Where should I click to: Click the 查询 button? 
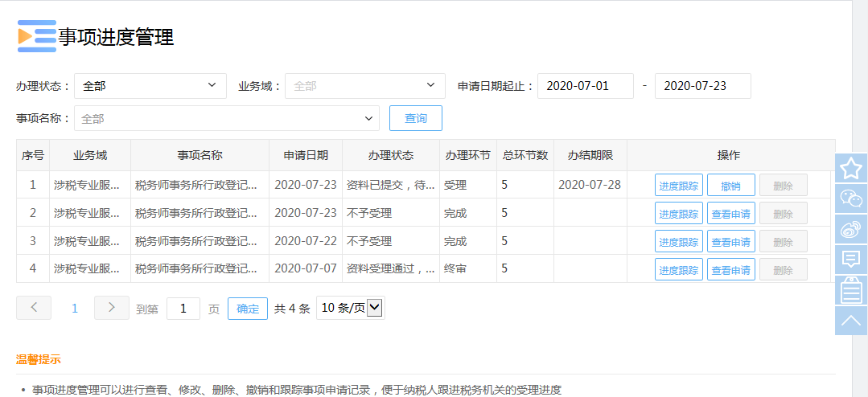[x=416, y=118]
